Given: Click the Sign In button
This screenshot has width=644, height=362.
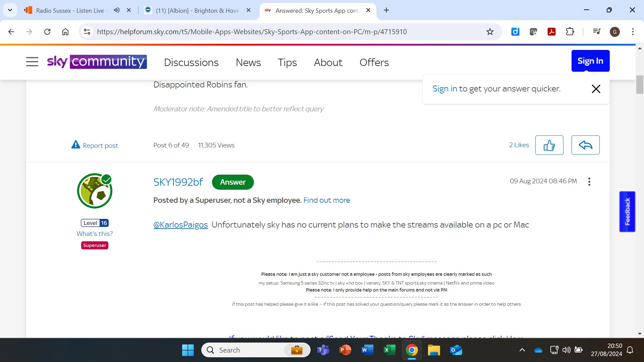Looking at the screenshot, I should (x=590, y=61).
